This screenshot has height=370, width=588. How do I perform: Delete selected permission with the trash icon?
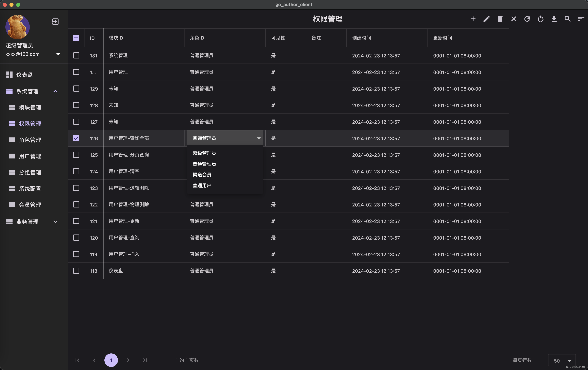(500, 19)
